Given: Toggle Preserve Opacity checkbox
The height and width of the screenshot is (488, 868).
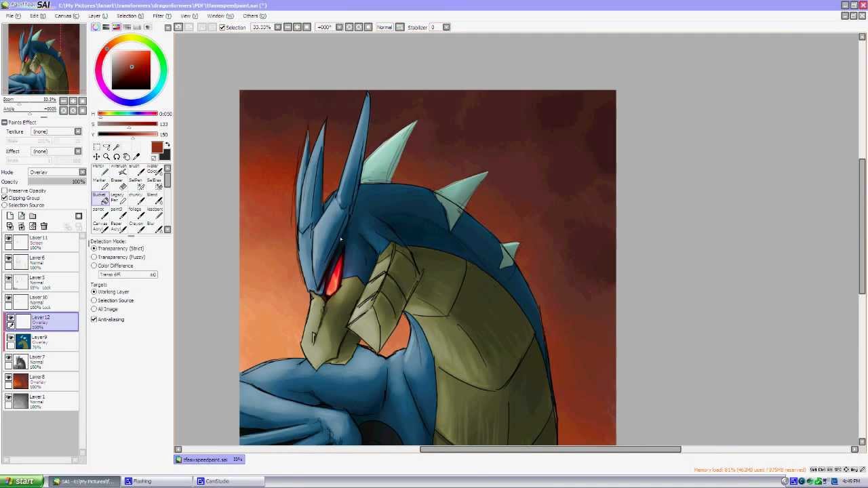Looking at the screenshot, I should pyautogui.click(x=5, y=191).
